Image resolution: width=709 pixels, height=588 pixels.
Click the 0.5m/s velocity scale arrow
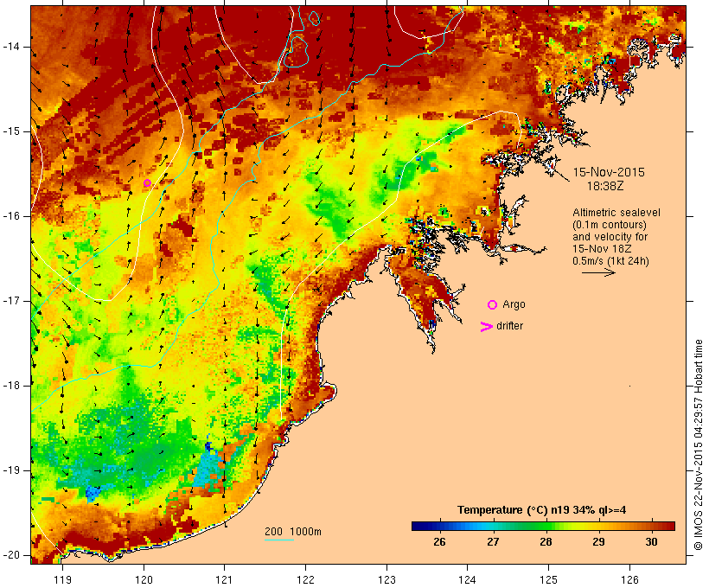click(x=598, y=272)
